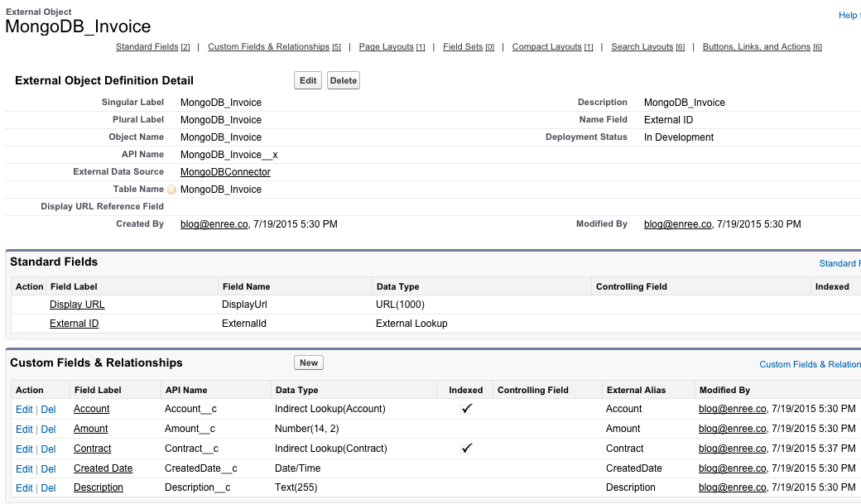Edit the Contract custom field
The height and width of the screenshot is (504, 861).
click(x=24, y=449)
